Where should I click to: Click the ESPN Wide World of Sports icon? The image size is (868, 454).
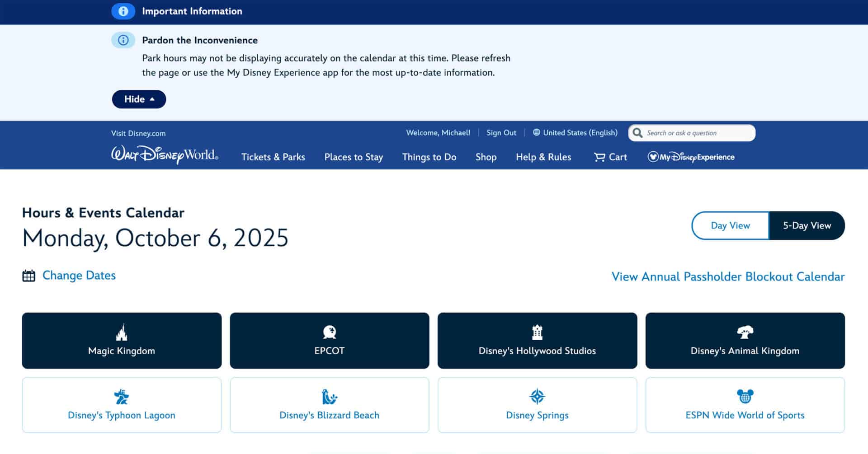pos(745,397)
